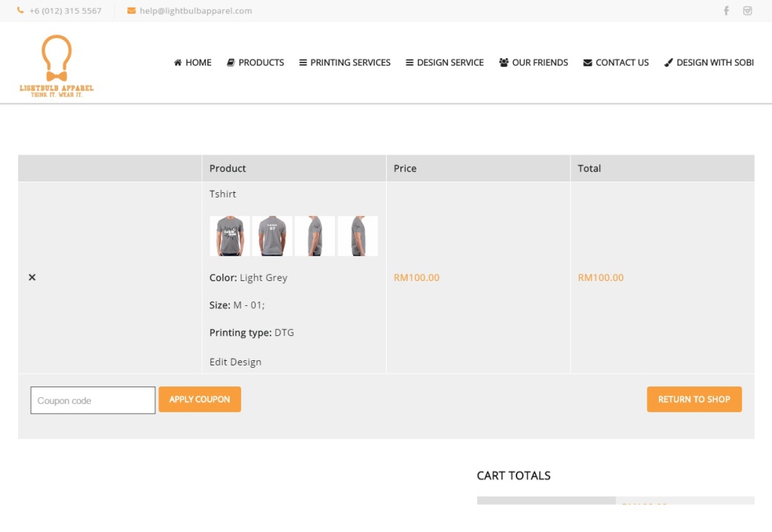This screenshot has width=772, height=532.
Task: Open the CONTACT US page
Action: click(x=616, y=63)
